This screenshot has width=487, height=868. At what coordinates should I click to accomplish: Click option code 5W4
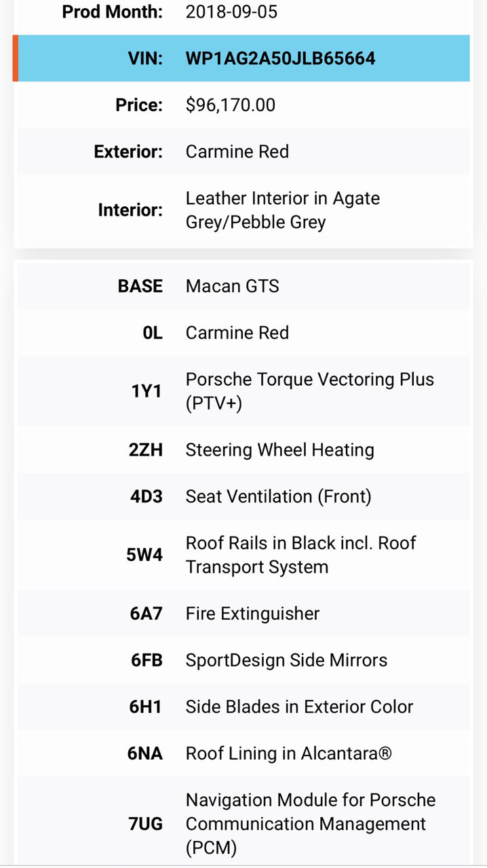coord(144,555)
